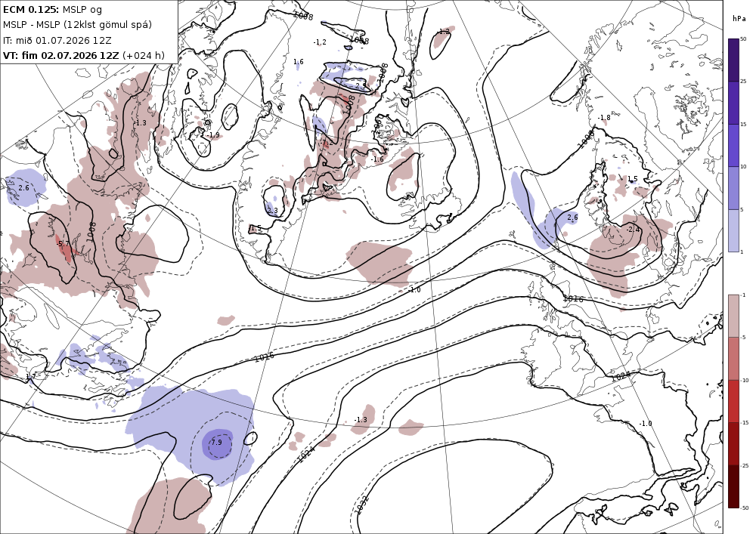
Task: Click the "-1.6" difference label
Action: [377, 159]
